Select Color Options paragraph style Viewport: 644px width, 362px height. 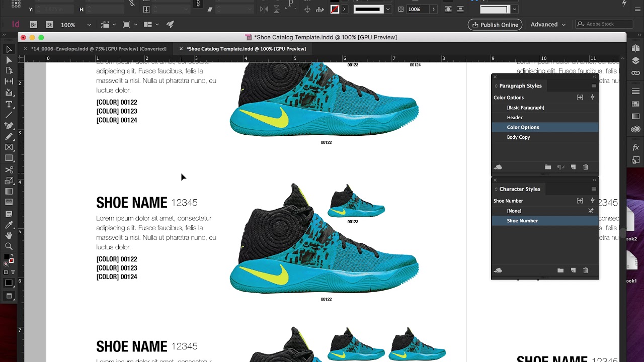[545, 127]
